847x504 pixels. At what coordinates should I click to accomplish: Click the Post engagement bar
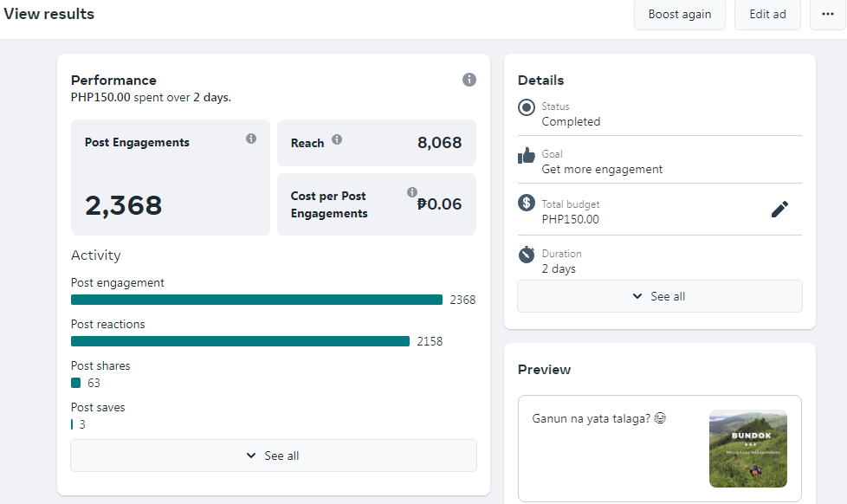pyautogui.click(x=256, y=300)
